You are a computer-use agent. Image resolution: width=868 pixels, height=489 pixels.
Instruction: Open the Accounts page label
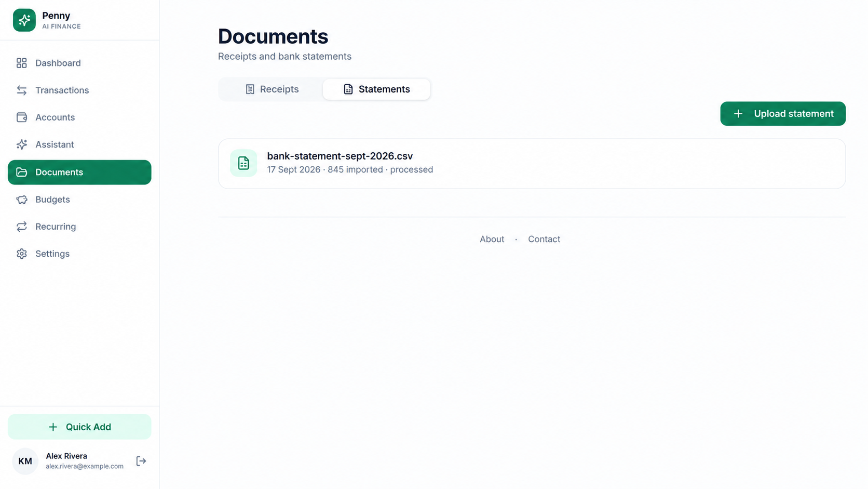[55, 117]
